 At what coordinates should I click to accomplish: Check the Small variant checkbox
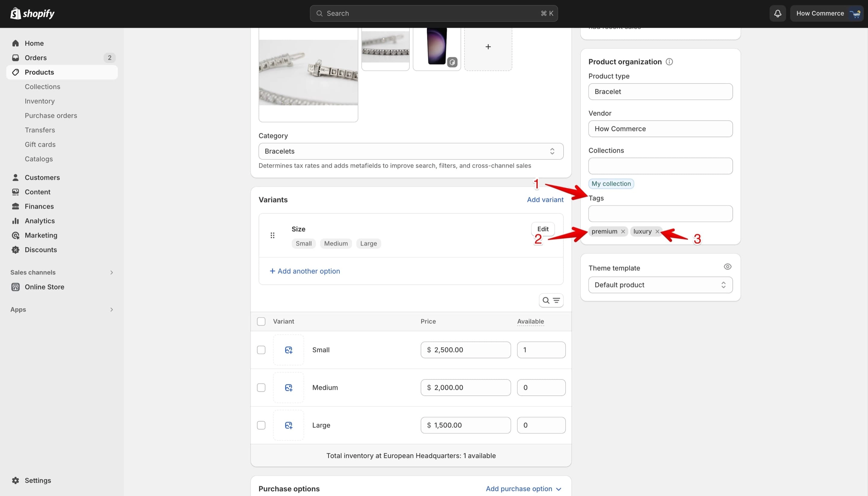tap(261, 350)
